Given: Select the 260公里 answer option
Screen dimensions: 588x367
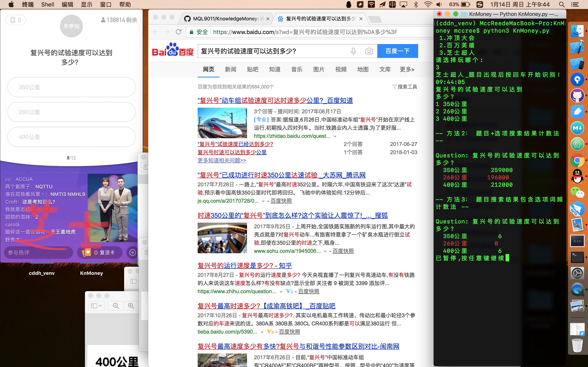Looking at the screenshot, I should [x=71, y=112].
